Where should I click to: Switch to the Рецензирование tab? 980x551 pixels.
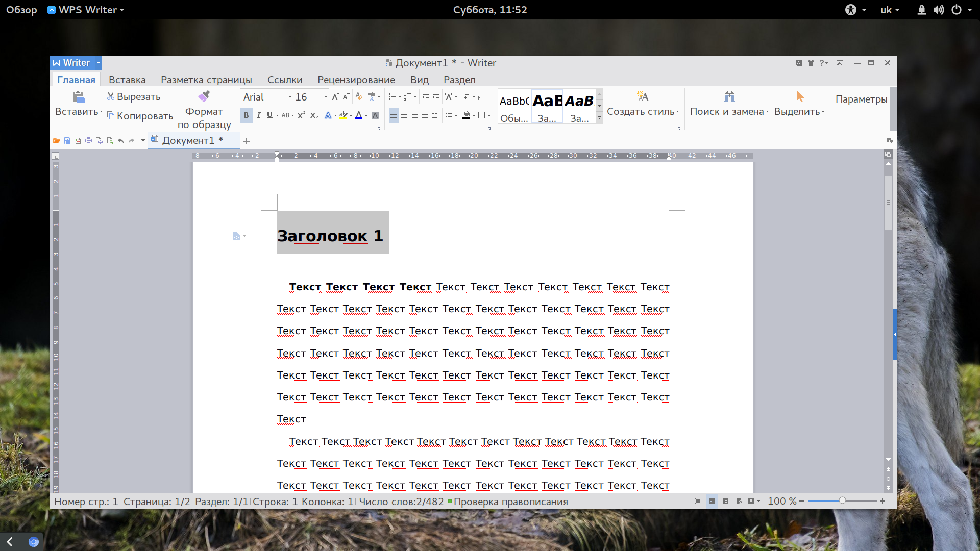pyautogui.click(x=356, y=80)
